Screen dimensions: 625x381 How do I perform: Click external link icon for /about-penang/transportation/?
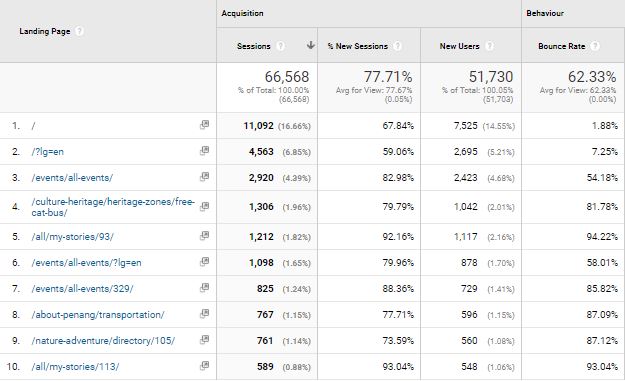click(x=204, y=314)
